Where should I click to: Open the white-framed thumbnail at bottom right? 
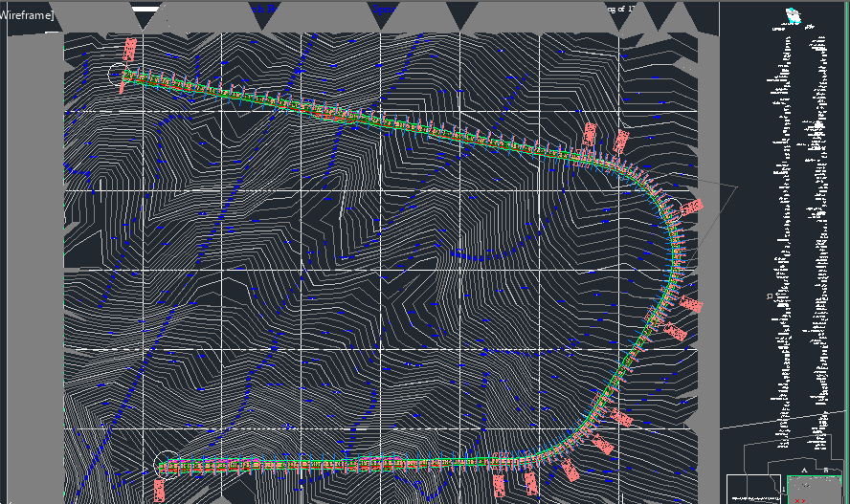click(754, 488)
